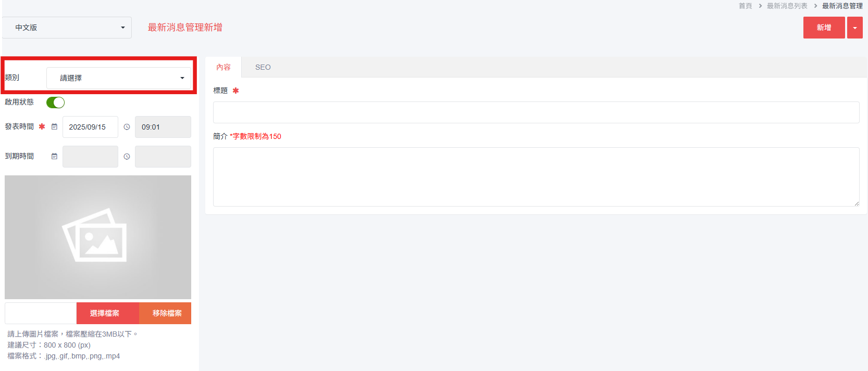Go to 首頁 breadcrumb link
The width and height of the screenshot is (868, 371).
(x=746, y=6)
